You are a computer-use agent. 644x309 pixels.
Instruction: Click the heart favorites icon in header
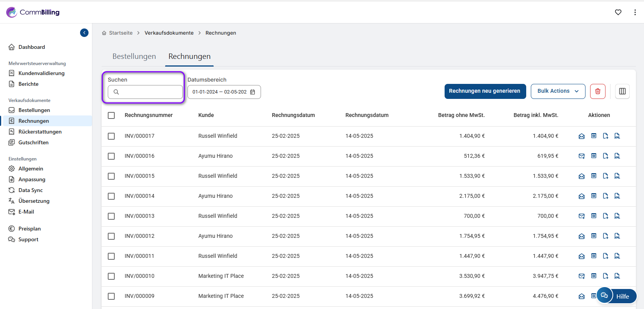pyautogui.click(x=618, y=12)
